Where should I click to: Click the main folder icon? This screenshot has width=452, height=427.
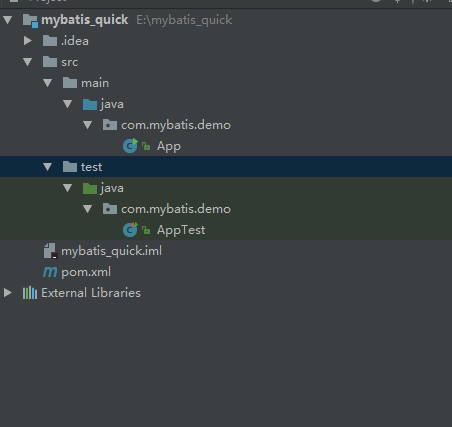click(70, 83)
